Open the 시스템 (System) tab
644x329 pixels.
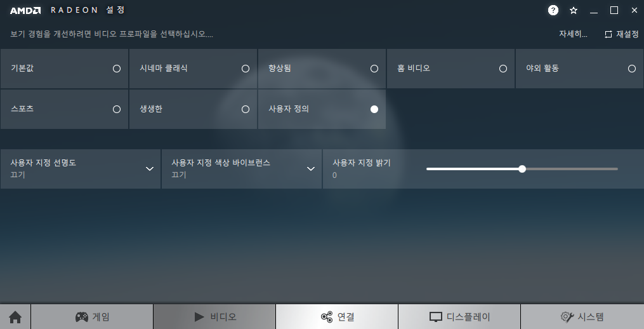[x=582, y=317]
